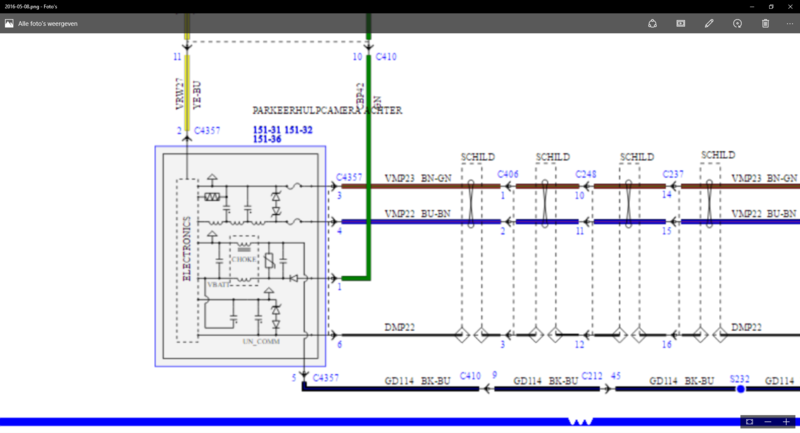Click the C212 connector label
This screenshot has width=800, height=433.
[x=592, y=377]
